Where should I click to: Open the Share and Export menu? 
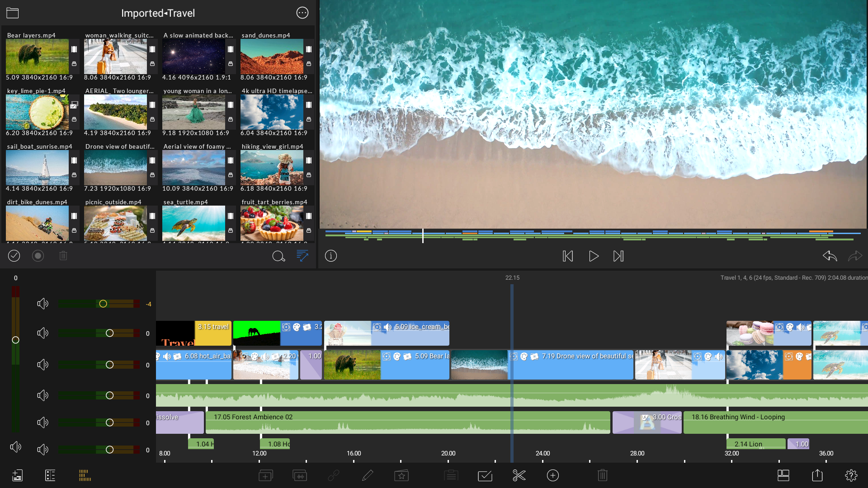tap(818, 475)
